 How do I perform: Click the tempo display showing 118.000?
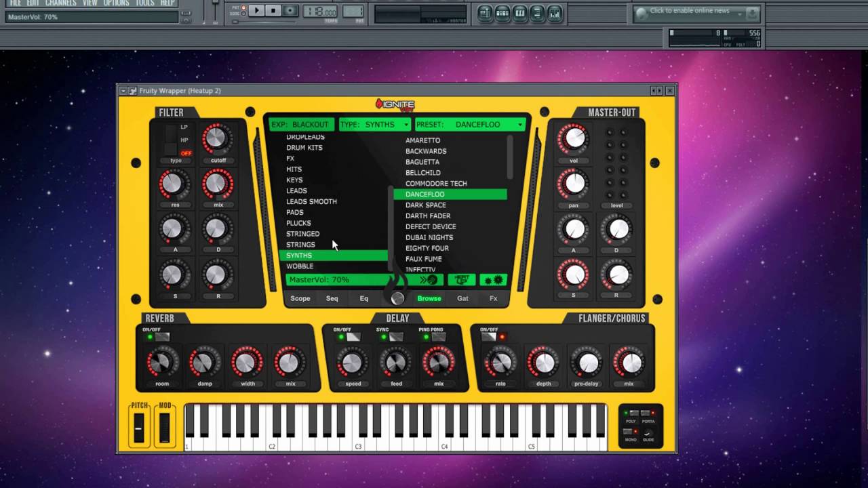[320, 12]
